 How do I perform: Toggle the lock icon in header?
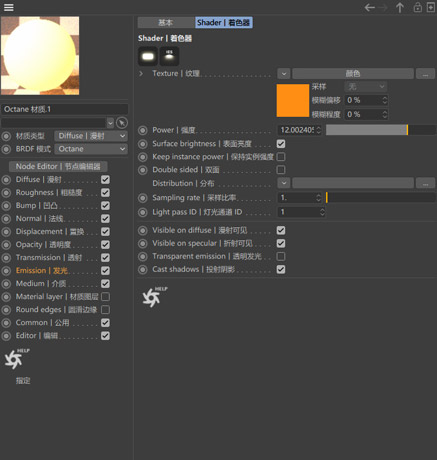417,7
